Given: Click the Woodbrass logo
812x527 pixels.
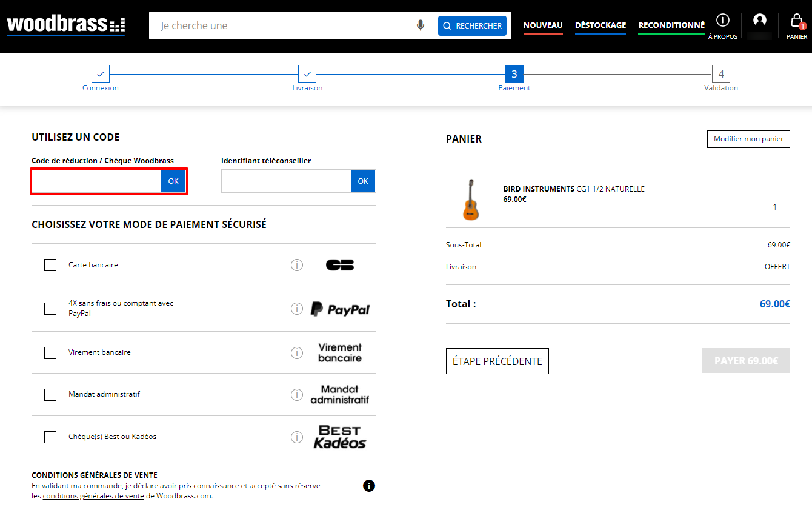Looking at the screenshot, I should pos(66,25).
